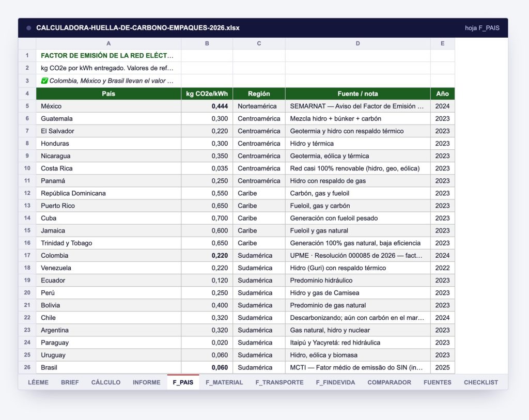Select the 'Trinidad y Tobago' cell

(108, 243)
